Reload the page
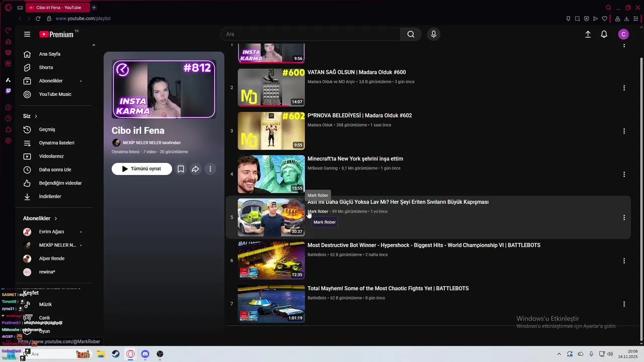The height and width of the screenshot is (362, 644). (38, 19)
